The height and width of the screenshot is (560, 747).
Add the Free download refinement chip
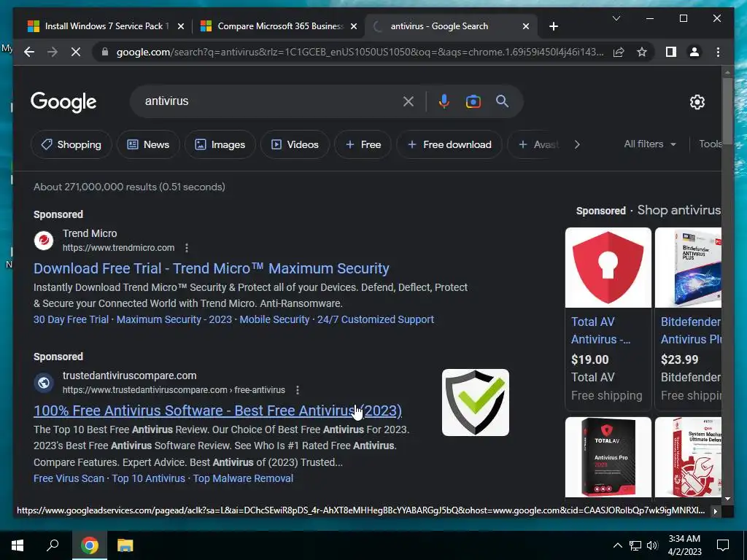tap(449, 144)
